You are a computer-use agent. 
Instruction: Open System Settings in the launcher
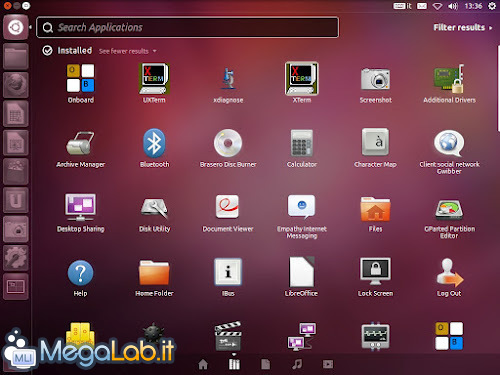pos(16,258)
